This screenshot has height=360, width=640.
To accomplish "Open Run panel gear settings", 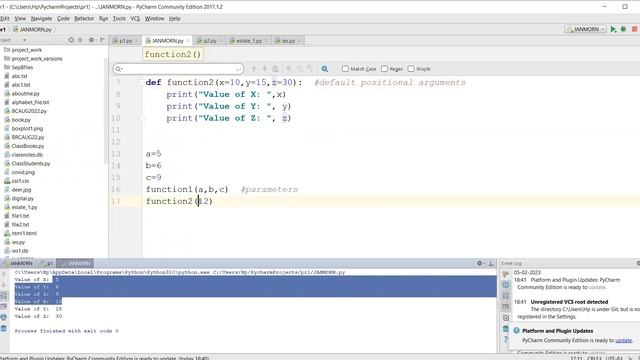I will point(480,263).
